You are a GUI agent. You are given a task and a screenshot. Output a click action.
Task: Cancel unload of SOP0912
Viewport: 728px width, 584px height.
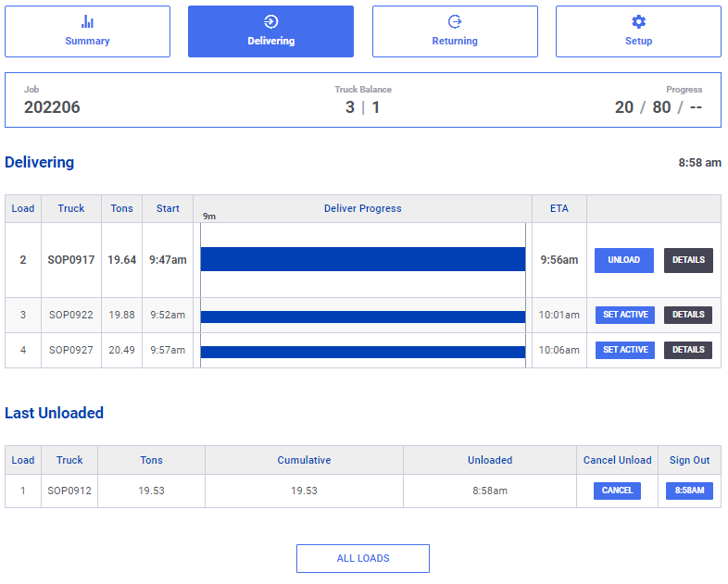(617, 491)
